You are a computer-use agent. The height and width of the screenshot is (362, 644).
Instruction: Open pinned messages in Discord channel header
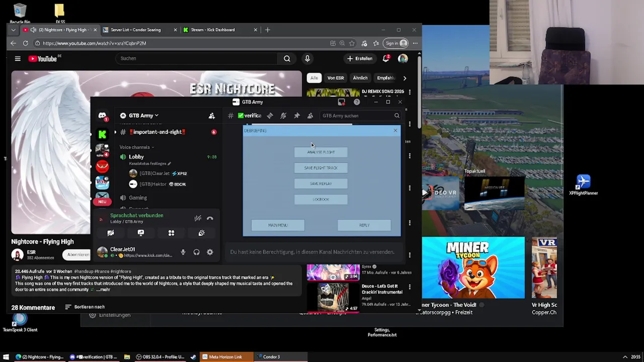pyautogui.click(x=297, y=116)
